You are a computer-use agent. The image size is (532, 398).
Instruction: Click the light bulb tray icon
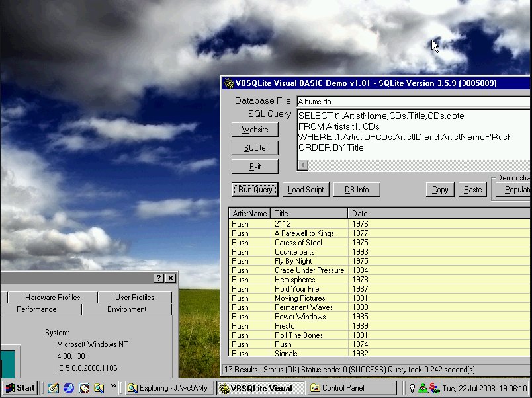(412, 388)
